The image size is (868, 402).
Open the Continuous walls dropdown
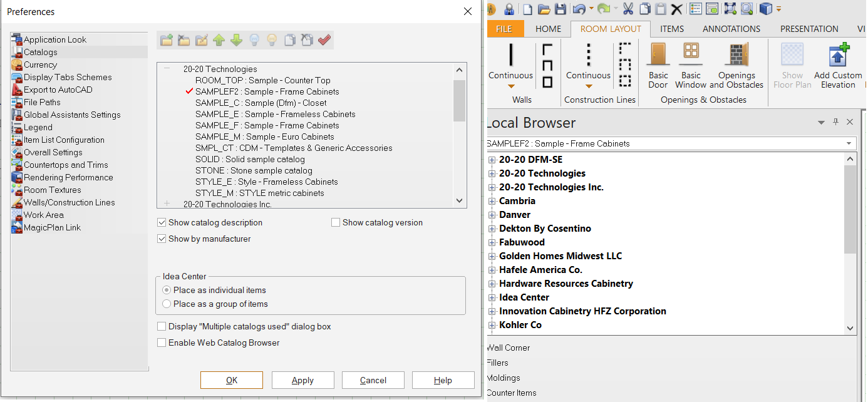coord(511,86)
